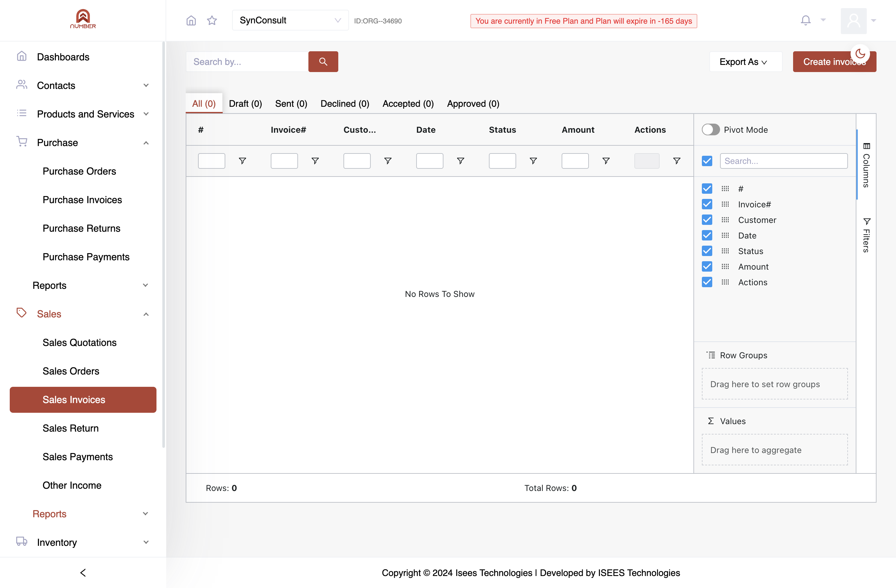
Task: Uncheck the Status column checkbox
Action: click(x=707, y=251)
